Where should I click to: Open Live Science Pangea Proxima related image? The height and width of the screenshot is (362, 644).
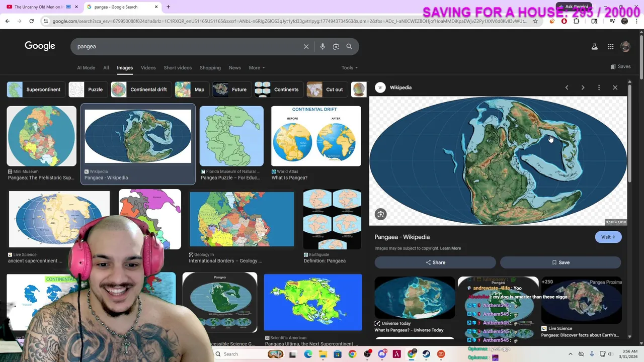pyautogui.click(x=581, y=300)
